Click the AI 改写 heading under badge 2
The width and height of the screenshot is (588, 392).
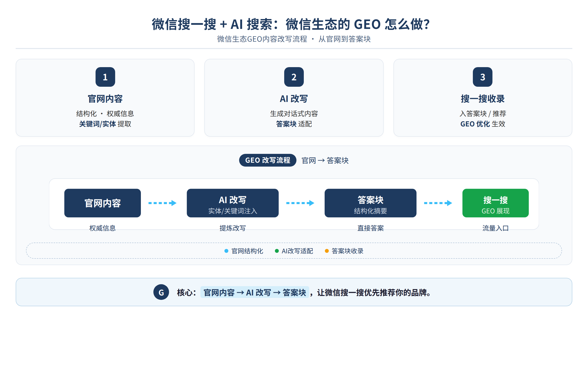tap(294, 99)
